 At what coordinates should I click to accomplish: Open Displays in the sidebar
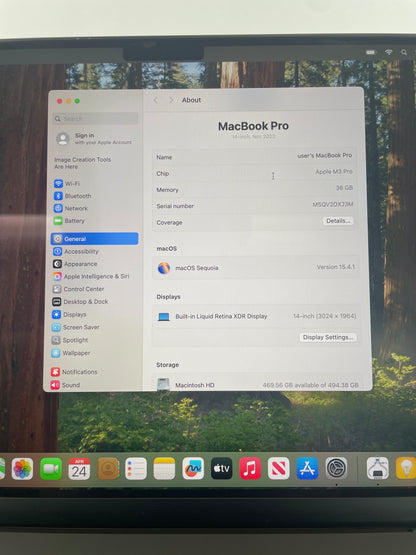click(x=69, y=314)
